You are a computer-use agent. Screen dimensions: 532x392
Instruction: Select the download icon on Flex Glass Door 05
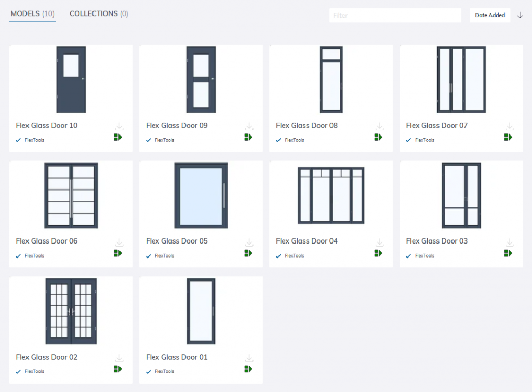coord(249,242)
